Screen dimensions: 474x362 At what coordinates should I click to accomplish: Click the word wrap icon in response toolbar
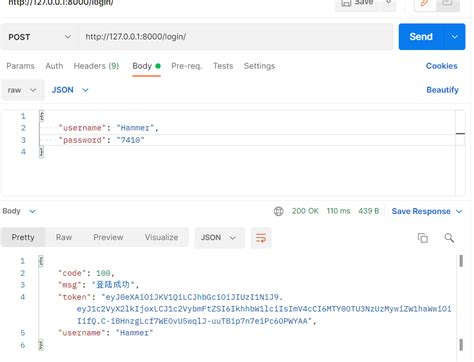click(261, 238)
